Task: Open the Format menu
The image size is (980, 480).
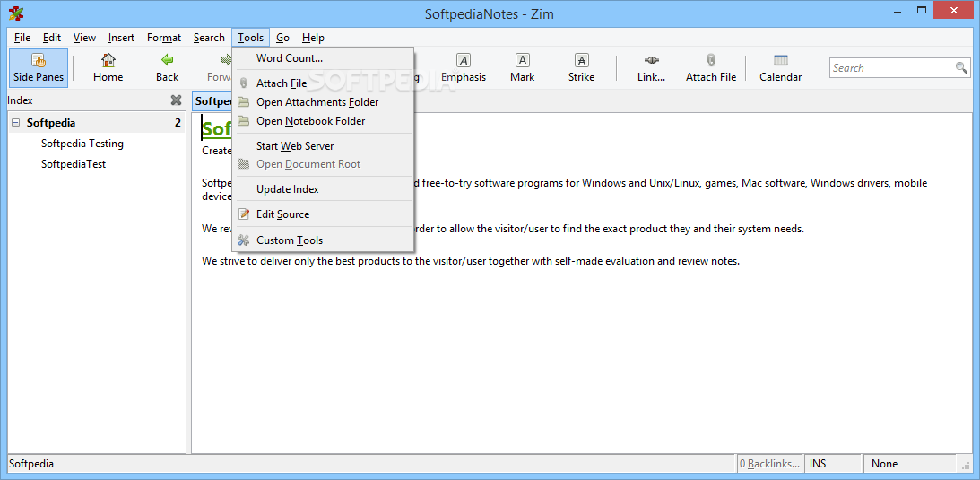Action: [x=164, y=38]
